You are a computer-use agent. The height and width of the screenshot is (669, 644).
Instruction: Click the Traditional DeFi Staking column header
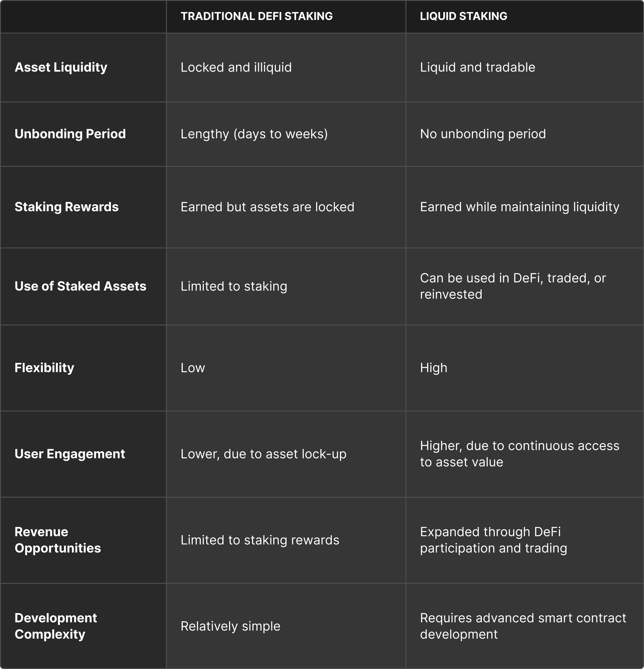[256, 16]
